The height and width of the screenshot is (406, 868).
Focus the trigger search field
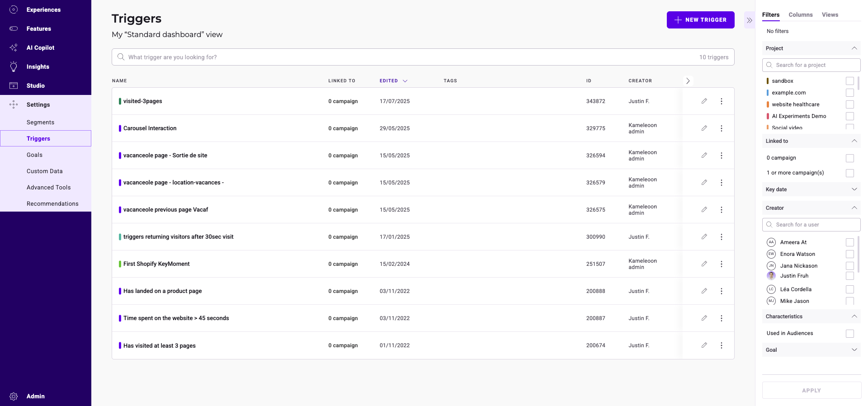(x=407, y=57)
